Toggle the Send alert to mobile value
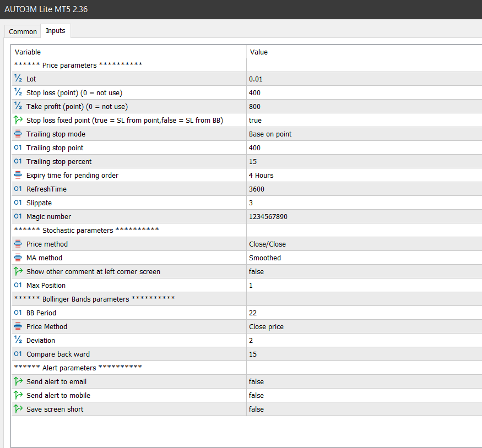The width and height of the screenshot is (482, 448). [257, 395]
